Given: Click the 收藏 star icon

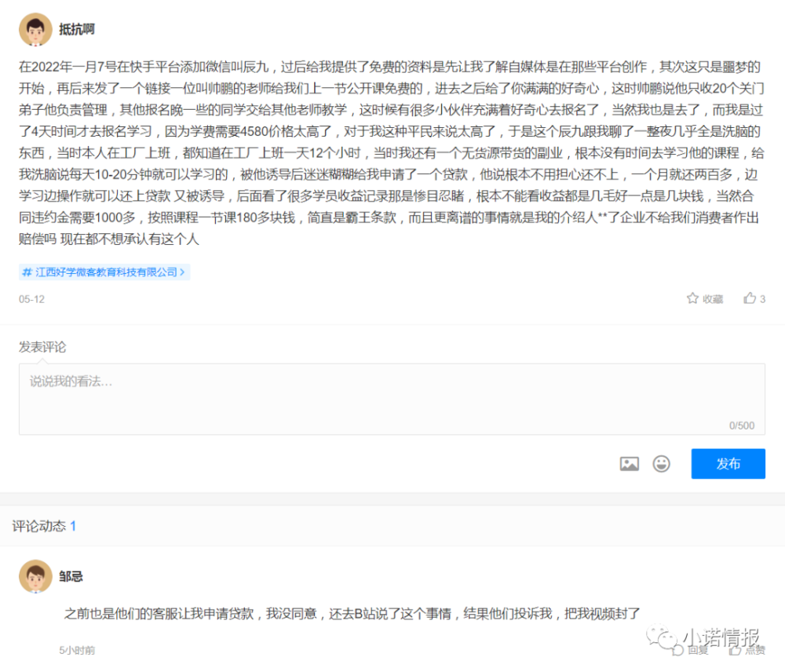Looking at the screenshot, I should click(x=692, y=298).
